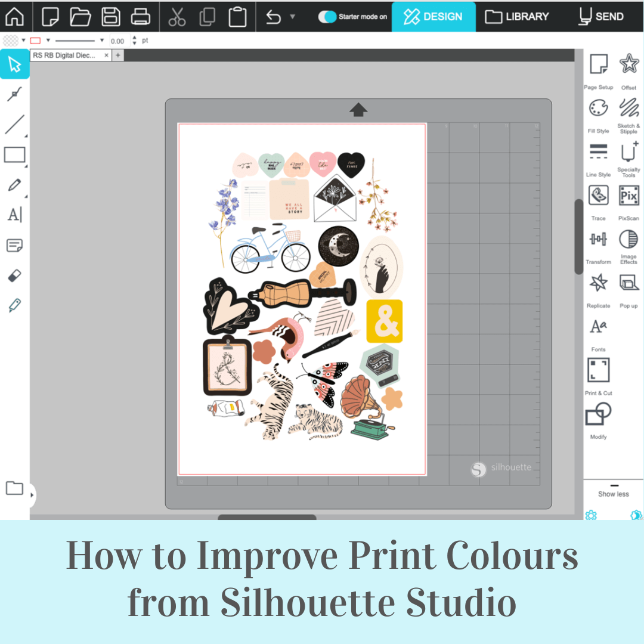Open the PixScan panel

[x=628, y=196]
